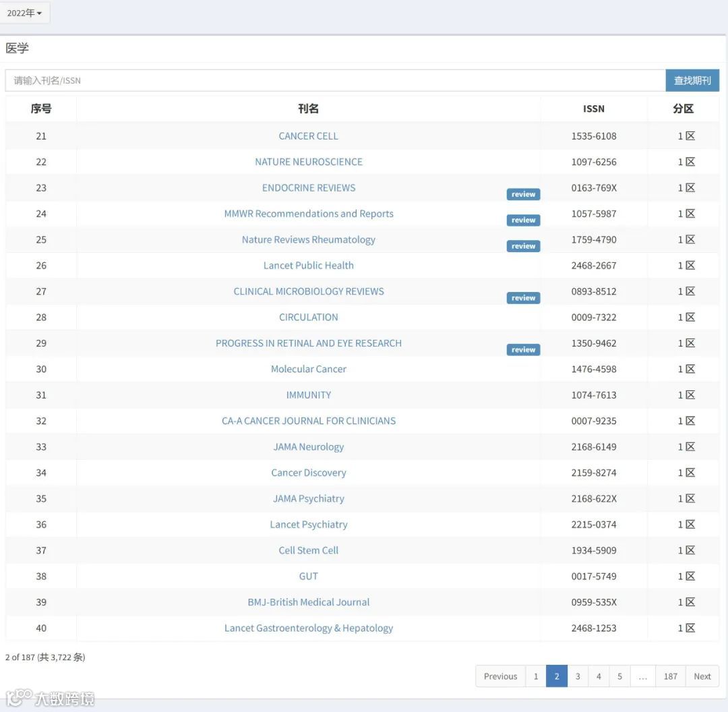Screen dimensions: 728x712
Task: Open the GUT journal link
Action: click(x=308, y=576)
